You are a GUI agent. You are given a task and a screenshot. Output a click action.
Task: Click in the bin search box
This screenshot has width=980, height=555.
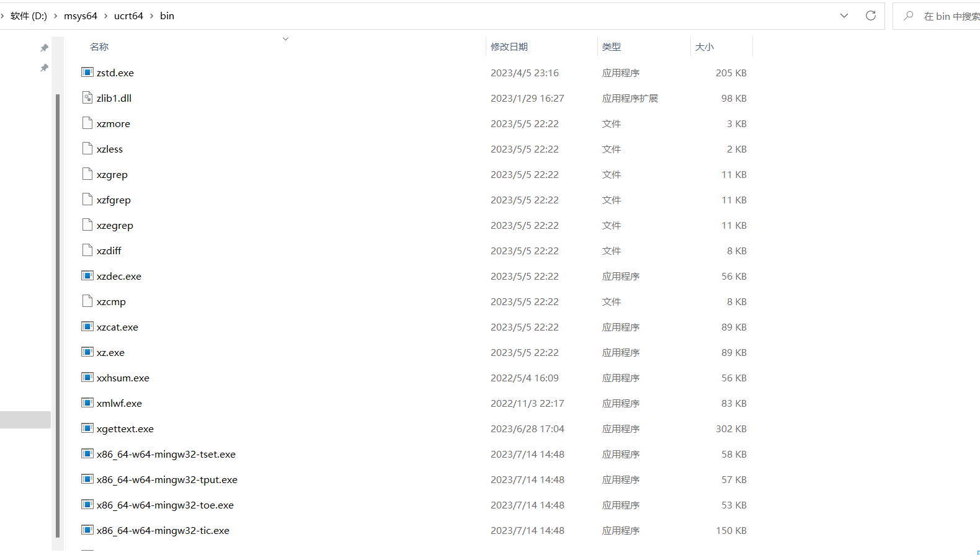click(950, 16)
